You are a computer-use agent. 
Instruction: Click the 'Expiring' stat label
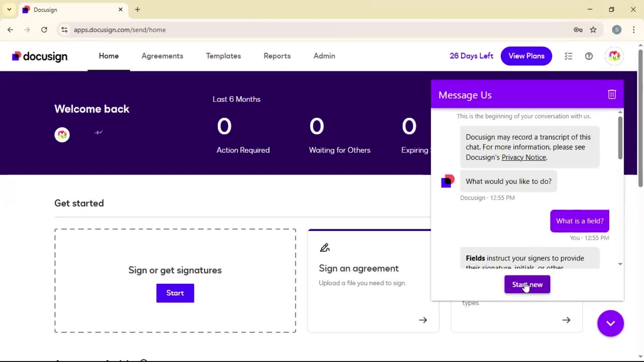pyautogui.click(x=415, y=150)
